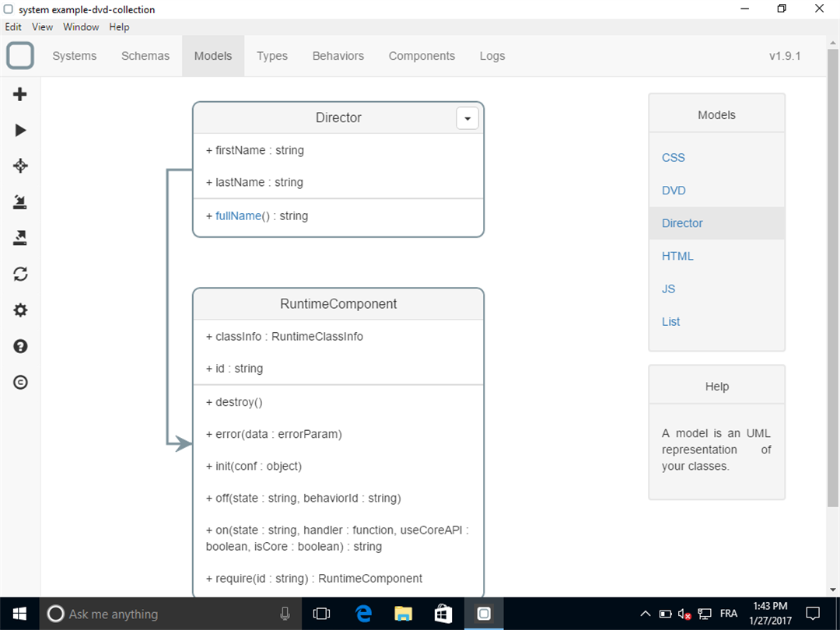Viewport: 840px width, 630px height.
Task: Open help with the question mark icon
Action: tap(20, 346)
